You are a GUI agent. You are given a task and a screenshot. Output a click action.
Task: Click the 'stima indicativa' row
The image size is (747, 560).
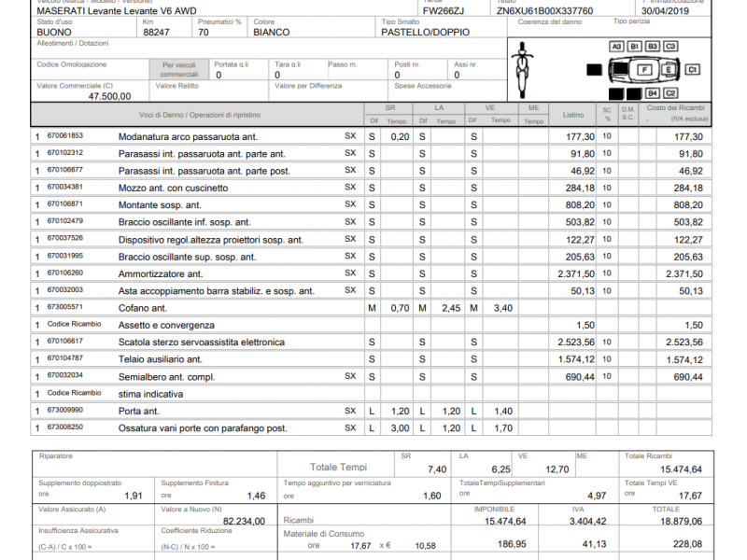point(371,394)
